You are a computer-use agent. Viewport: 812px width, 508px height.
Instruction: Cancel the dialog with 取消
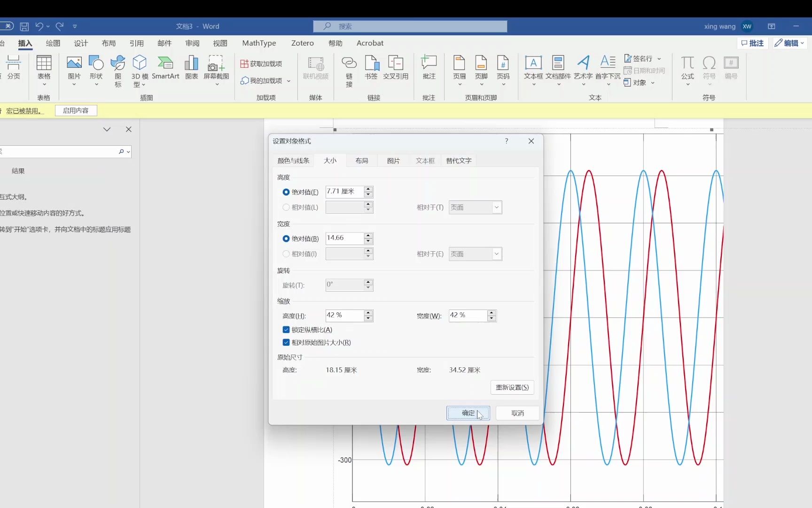517,413
